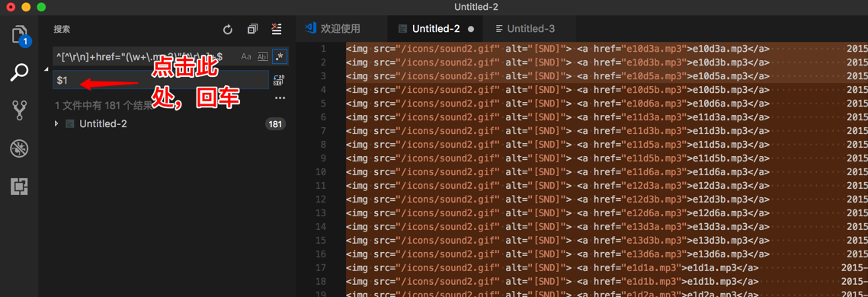868x297 pixels.
Task: Select the Untitled-2 editor tab
Action: point(436,29)
